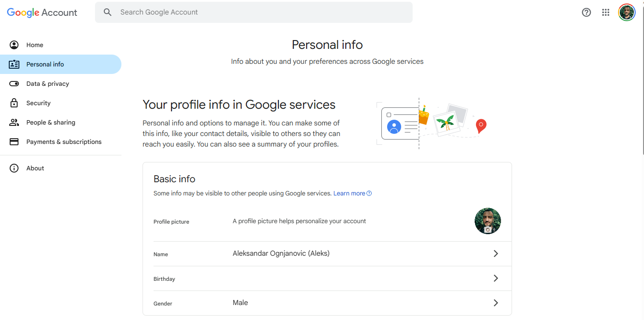The height and width of the screenshot is (320, 644).
Task: Open the account avatar in the header
Action: (x=627, y=12)
